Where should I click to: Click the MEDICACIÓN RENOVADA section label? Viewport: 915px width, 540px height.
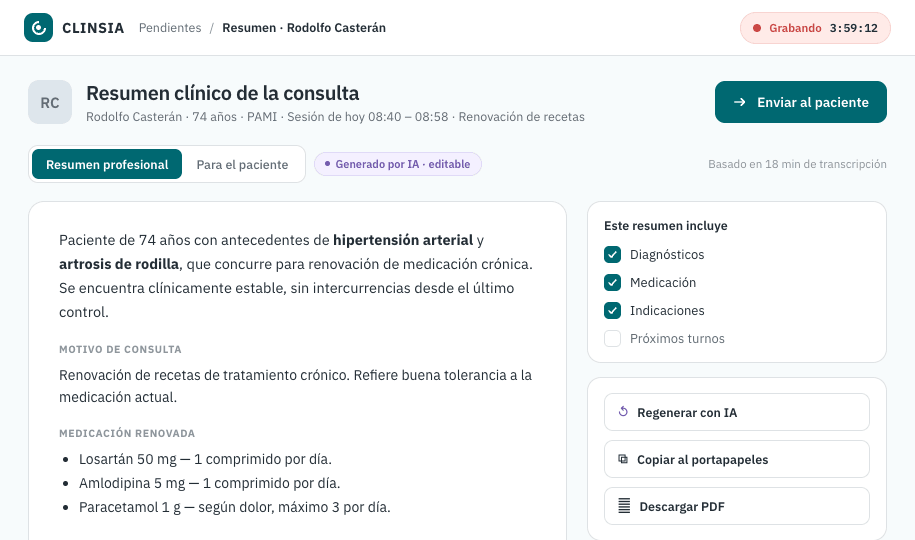(127, 433)
